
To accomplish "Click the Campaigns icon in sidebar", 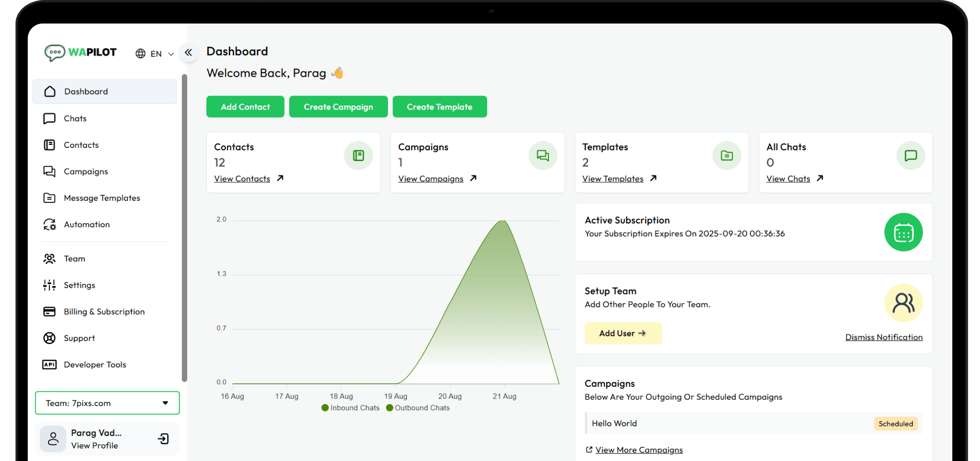I will click(49, 172).
